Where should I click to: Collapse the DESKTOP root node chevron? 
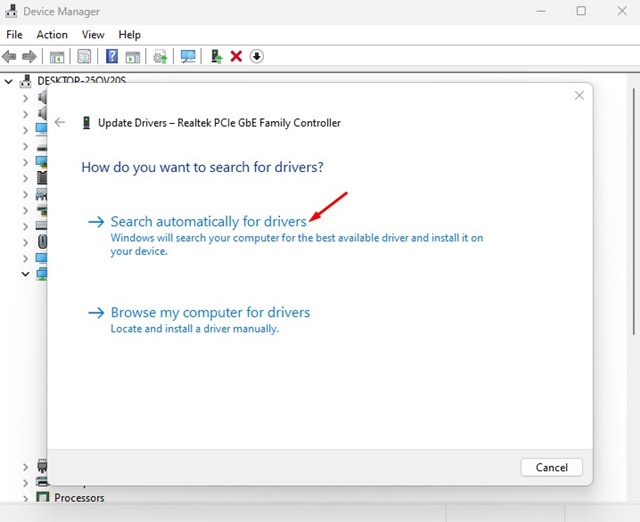click(x=9, y=81)
